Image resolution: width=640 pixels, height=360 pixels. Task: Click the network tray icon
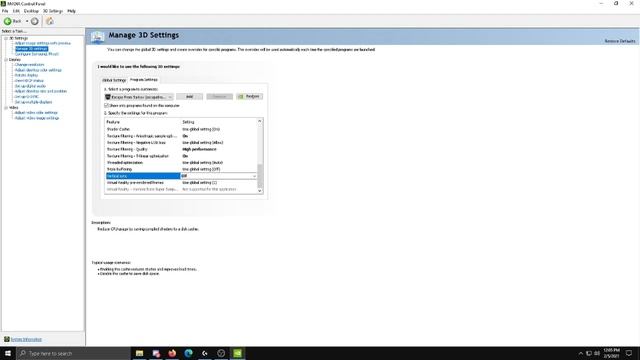[589, 353]
